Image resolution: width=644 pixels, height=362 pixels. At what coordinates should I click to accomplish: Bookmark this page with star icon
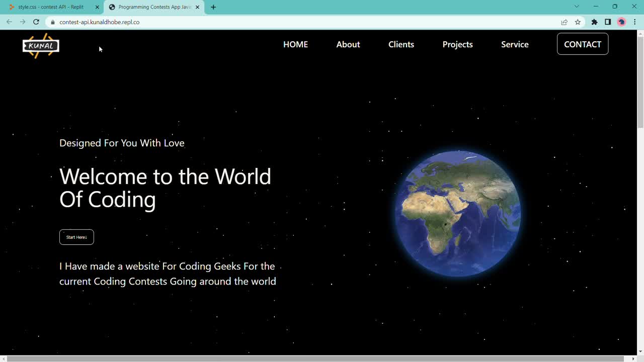click(578, 22)
